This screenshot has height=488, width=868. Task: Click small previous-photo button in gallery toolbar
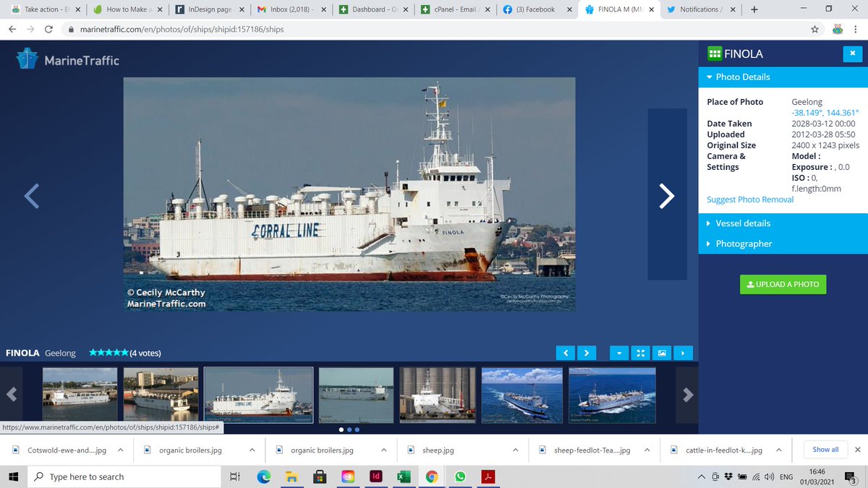[566, 353]
